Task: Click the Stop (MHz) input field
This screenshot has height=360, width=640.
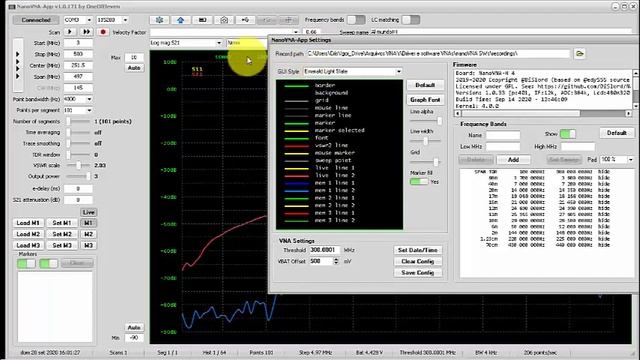Action: [78, 54]
